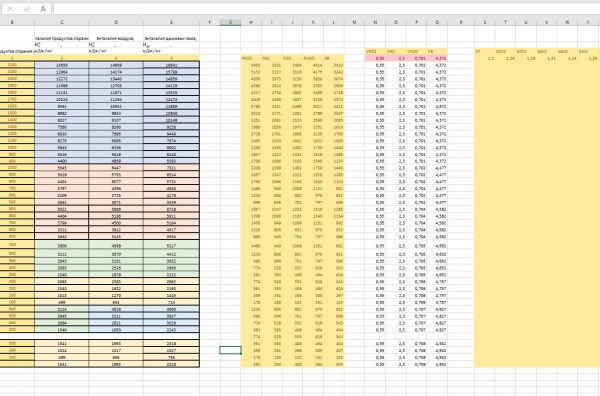Select column B header

click(12, 22)
